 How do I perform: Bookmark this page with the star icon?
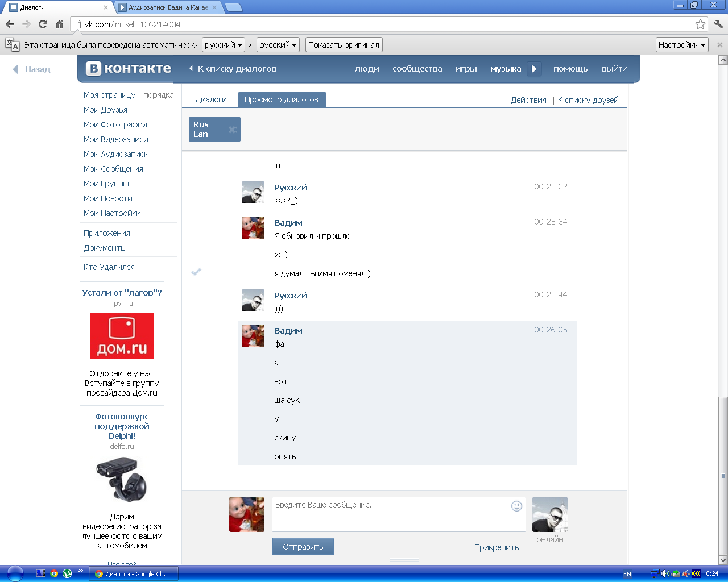[700, 24]
